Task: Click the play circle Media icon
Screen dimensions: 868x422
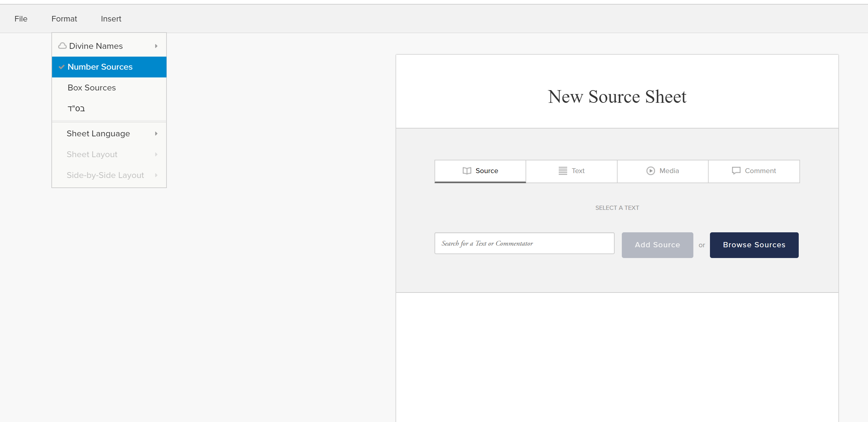Action: [x=650, y=171]
